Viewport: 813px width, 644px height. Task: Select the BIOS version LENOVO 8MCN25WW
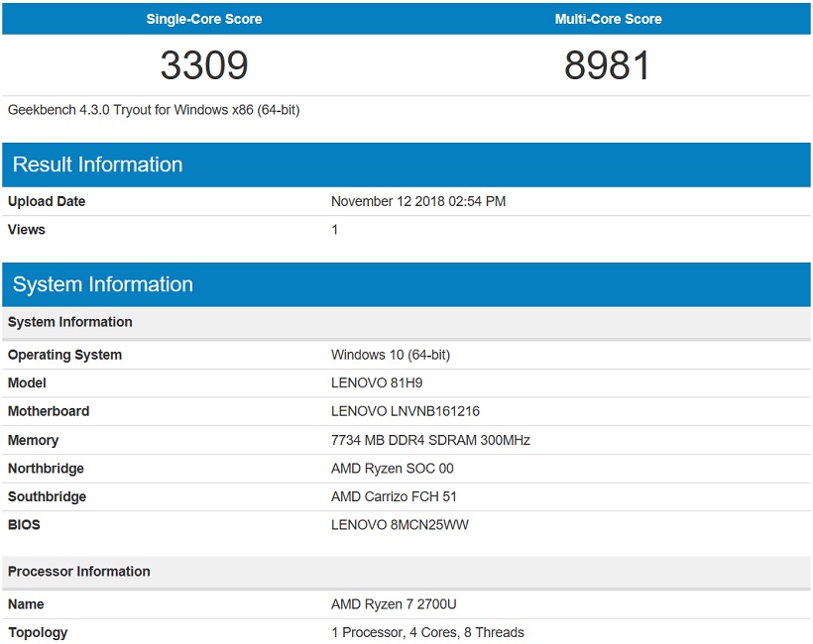(x=400, y=524)
